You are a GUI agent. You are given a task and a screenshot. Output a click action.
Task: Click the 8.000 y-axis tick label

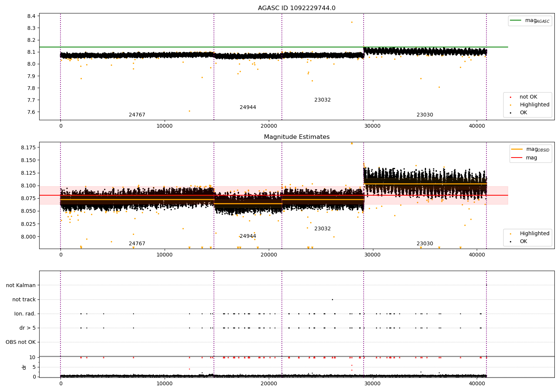28,237
